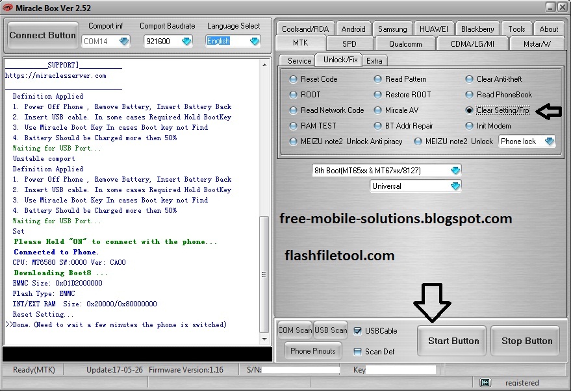Screen dimensions: 571x392
Task: Select the MTK tab
Action: 300,43
